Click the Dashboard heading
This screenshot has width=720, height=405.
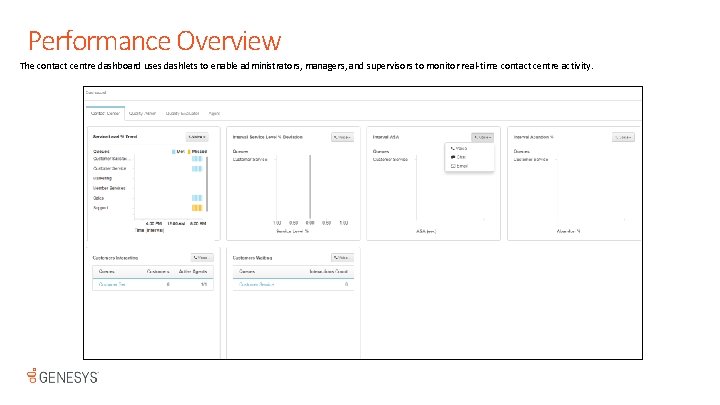96,93
